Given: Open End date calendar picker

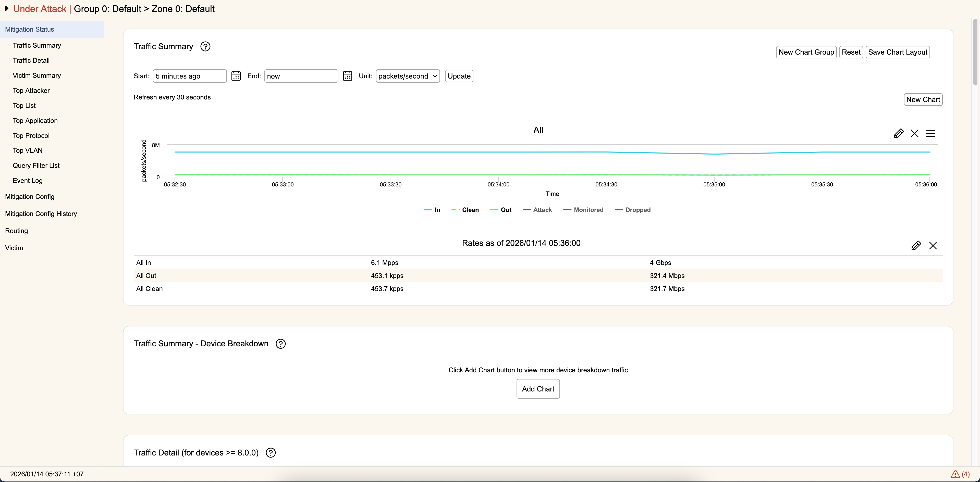Looking at the screenshot, I should point(347,76).
